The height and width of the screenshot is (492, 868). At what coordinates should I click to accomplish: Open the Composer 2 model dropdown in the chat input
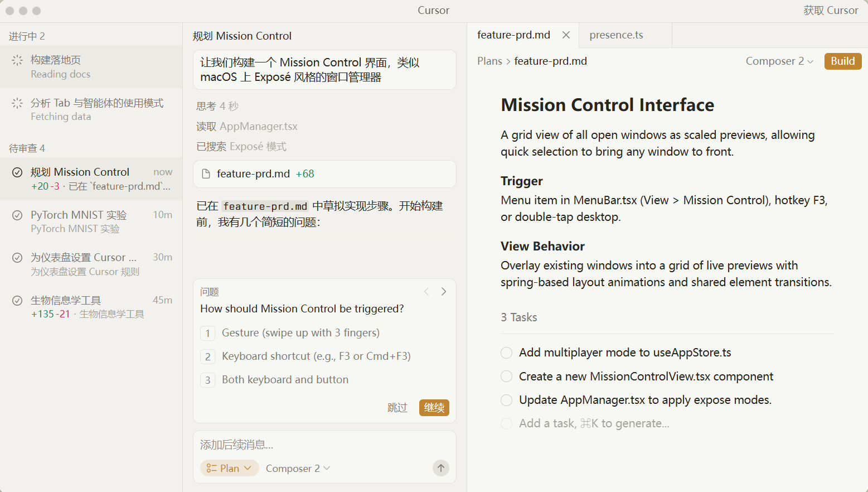pyautogui.click(x=298, y=469)
